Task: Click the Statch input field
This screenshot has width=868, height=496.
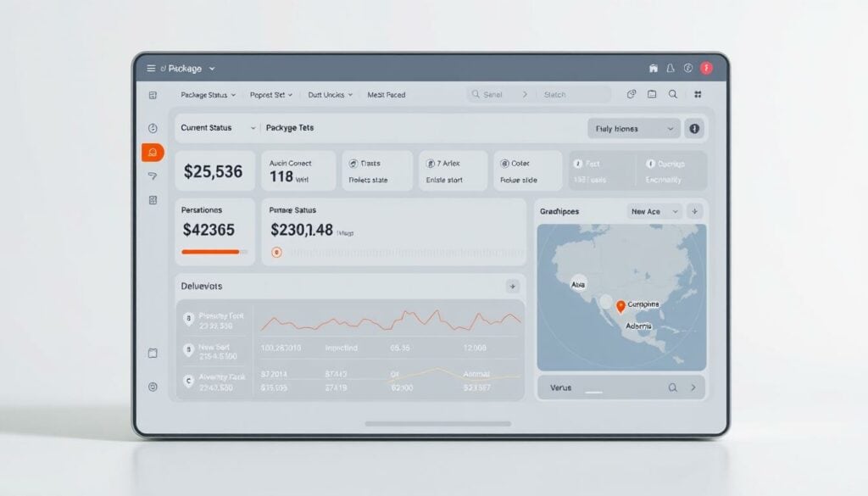Action: pos(574,95)
